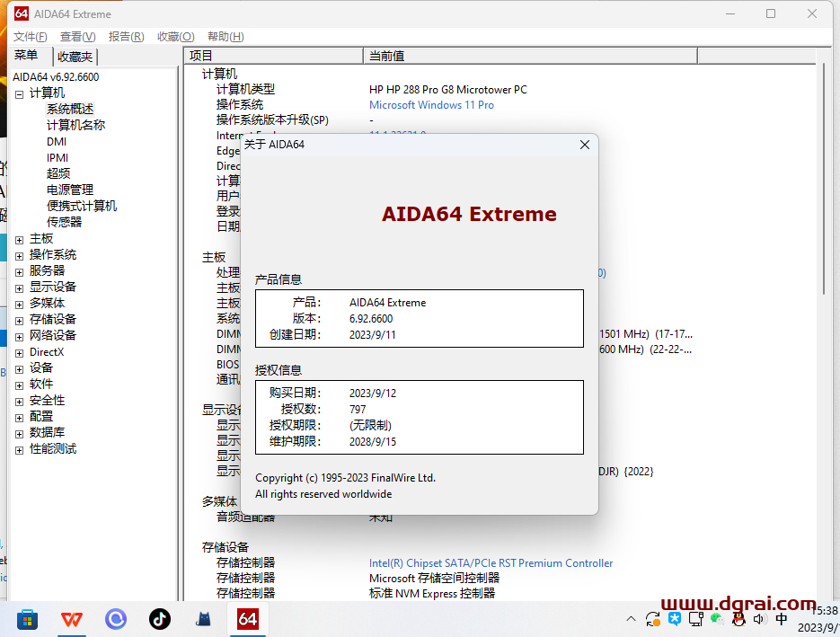Switch to the 收藏夹 tab
Image resolution: width=840 pixels, height=637 pixels.
75,57
